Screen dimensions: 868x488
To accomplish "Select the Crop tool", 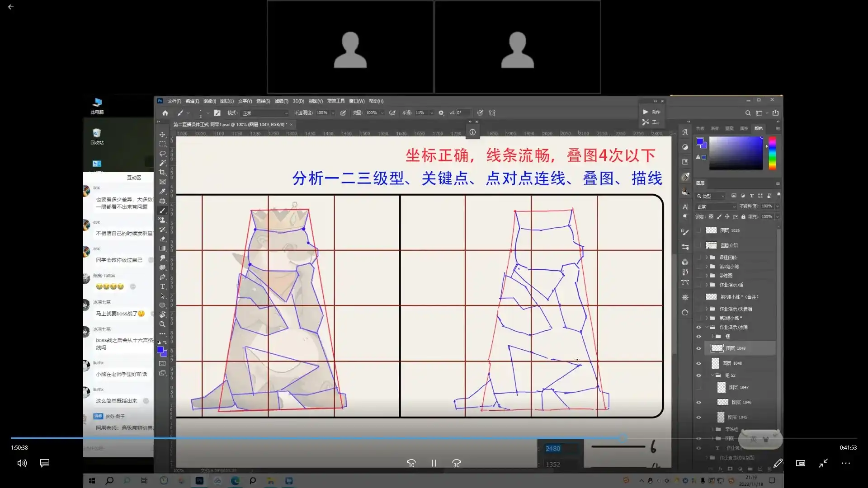I will (162, 172).
